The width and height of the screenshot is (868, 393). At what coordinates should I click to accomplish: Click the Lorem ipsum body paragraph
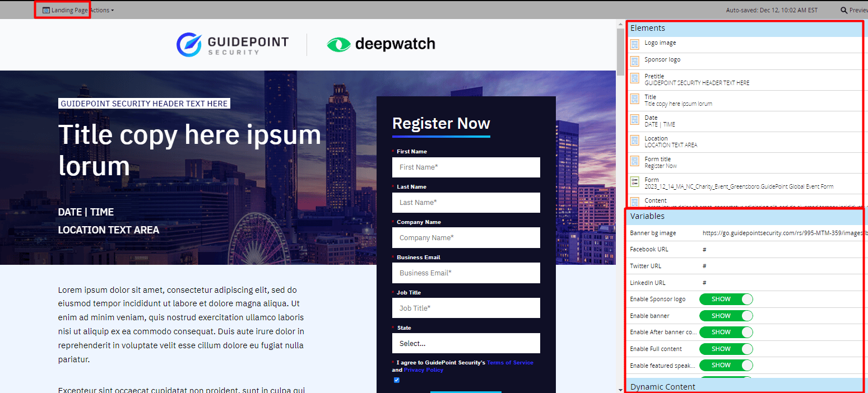point(181,325)
